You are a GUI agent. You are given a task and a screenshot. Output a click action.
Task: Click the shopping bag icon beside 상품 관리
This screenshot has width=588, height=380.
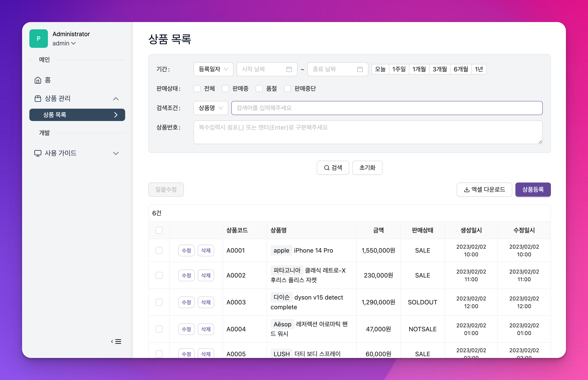click(x=38, y=98)
